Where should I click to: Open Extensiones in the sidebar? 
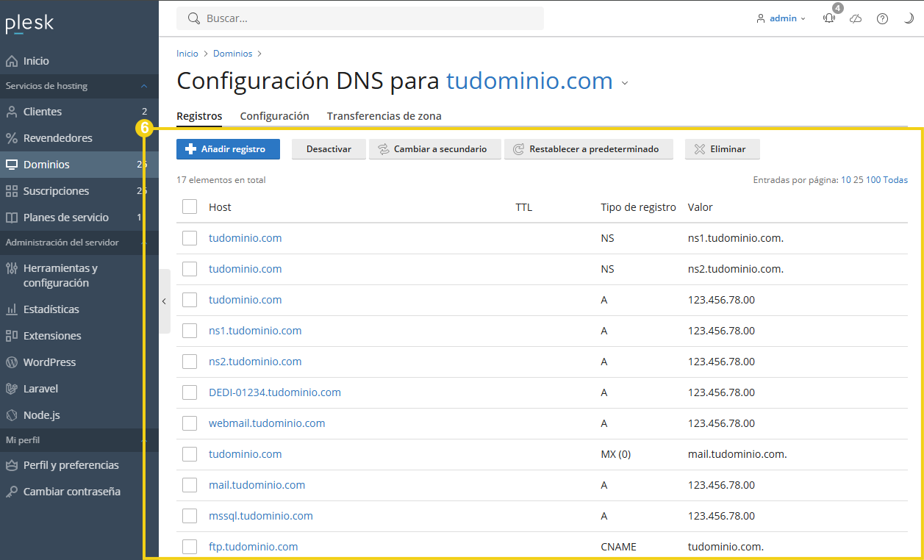(x=79, y=336)
